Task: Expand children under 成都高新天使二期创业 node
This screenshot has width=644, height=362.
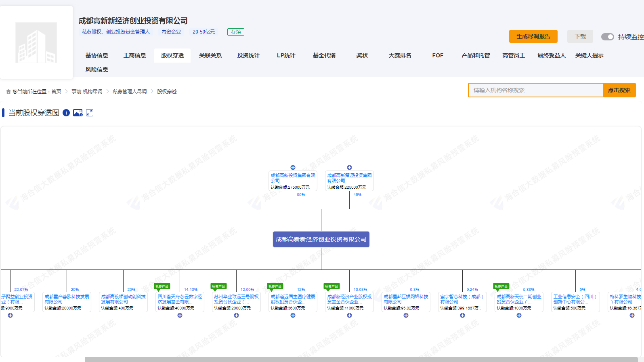Action: point(519,316)
